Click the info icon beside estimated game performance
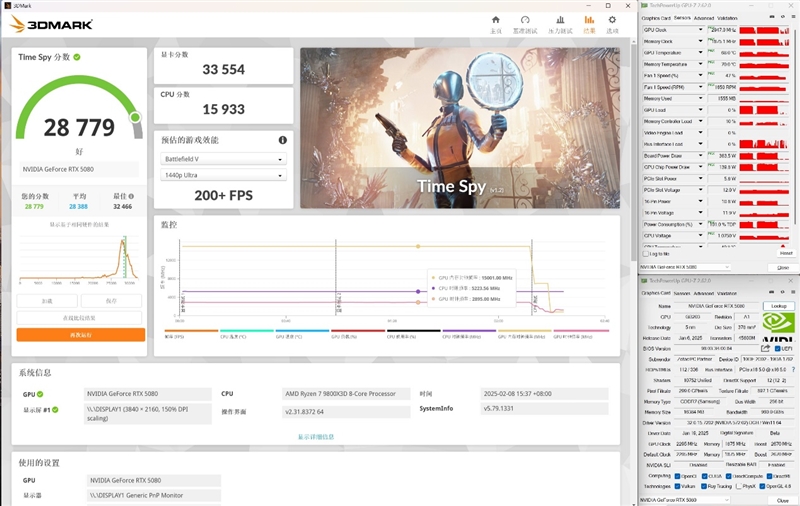800x506 pixels. click(282, 140)
